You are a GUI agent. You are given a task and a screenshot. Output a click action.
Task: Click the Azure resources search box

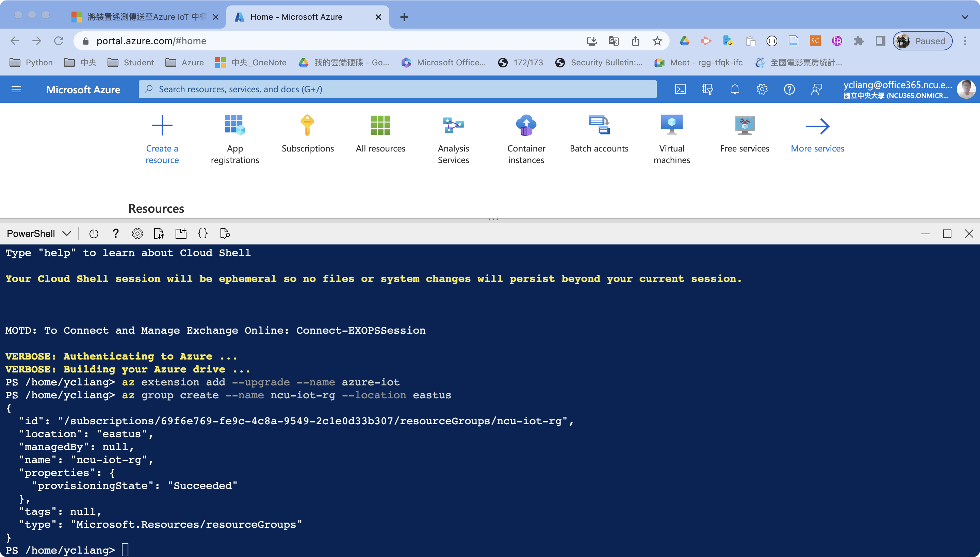(397, 89)
